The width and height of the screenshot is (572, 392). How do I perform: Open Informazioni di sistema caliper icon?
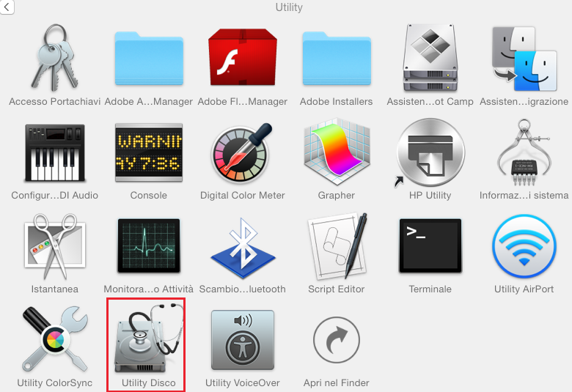[524, 152]
